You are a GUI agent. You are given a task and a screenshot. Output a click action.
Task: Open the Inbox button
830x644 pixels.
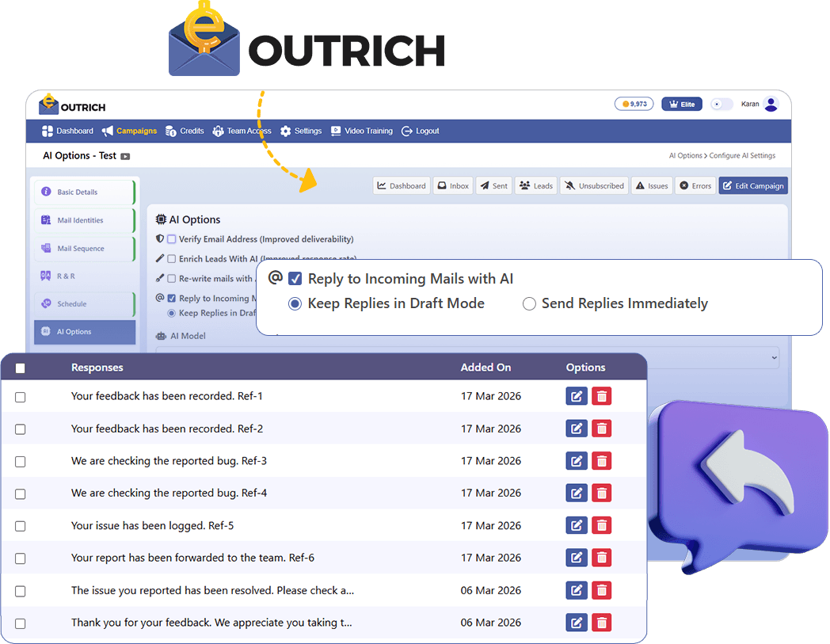pyautogui.click(x=453, y=186)
